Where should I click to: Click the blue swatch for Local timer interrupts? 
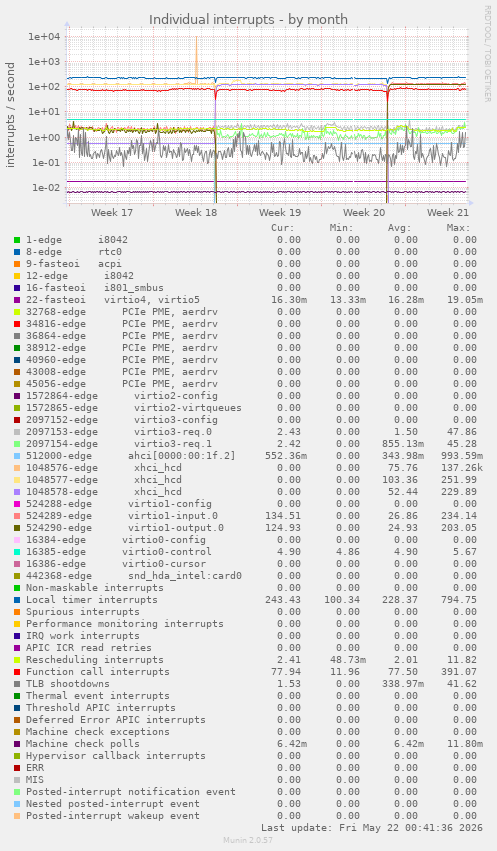(x=17, y=600)
